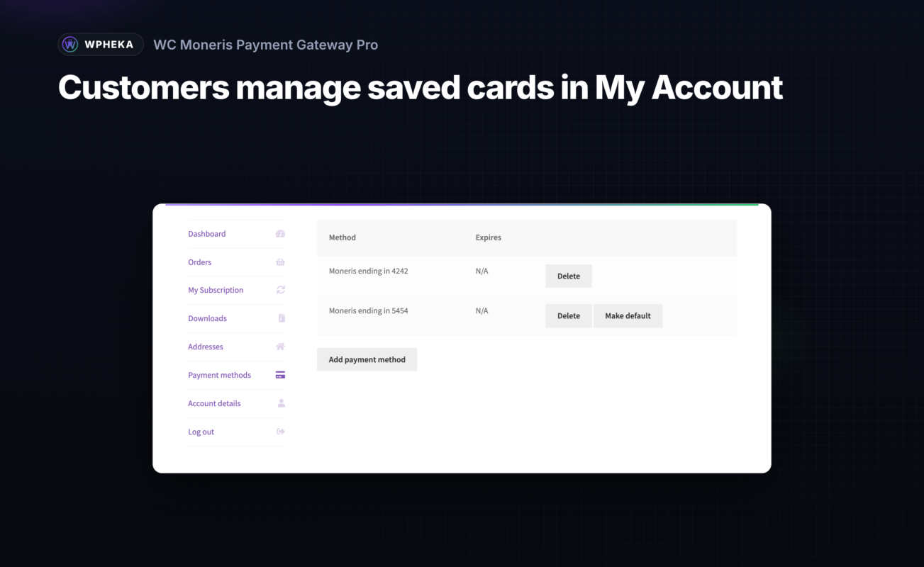
Task: Click the Orders basket icon
Action: (x=280, y=262)
